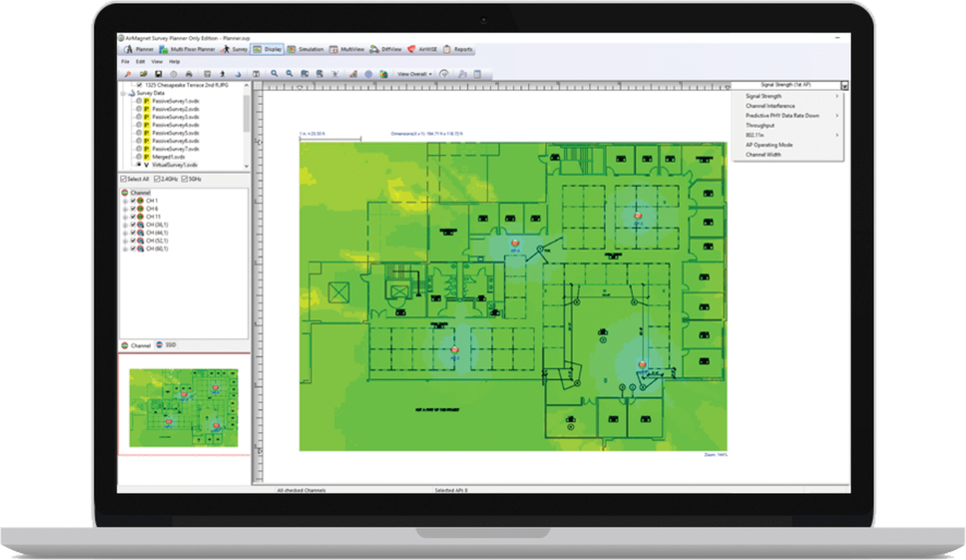
Task: Select the VirtualSurvey1.svdx survey entry
Action: click(x=174, y=164)
